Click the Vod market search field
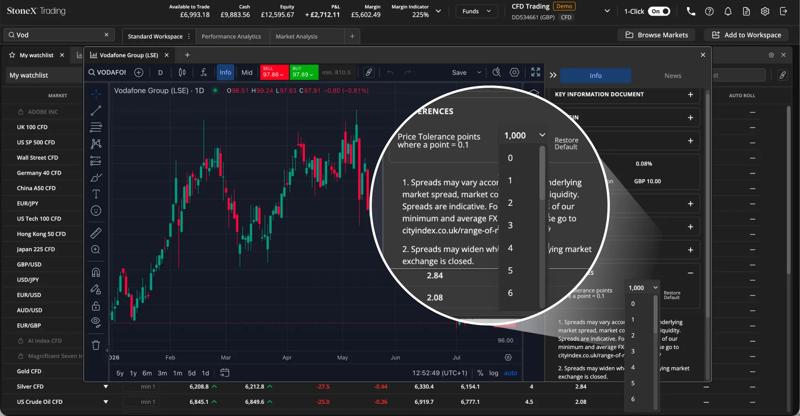Viewport: 800px width, 416px height. click(x=58, y=35)
